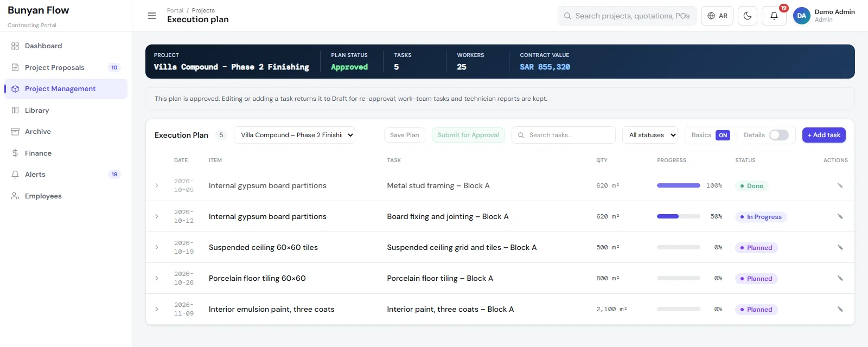Viewport: 868px width, 347px height.
Task: Toggle dark mode moon icon
Action: tap(748, 16)
